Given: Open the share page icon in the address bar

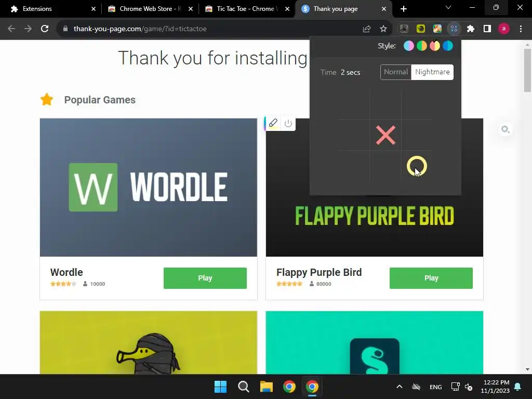Looking at the screenshot, I should (367, 29).
